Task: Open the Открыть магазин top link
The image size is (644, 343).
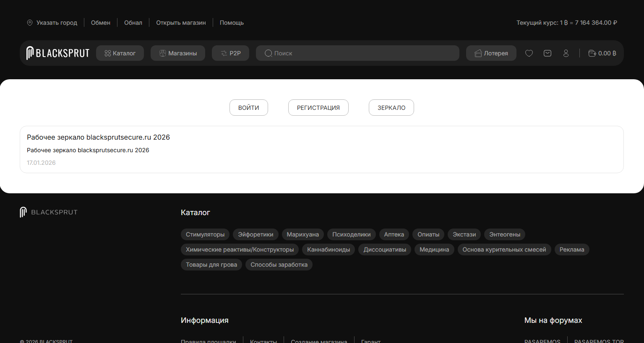Action: tap(181, 23)
